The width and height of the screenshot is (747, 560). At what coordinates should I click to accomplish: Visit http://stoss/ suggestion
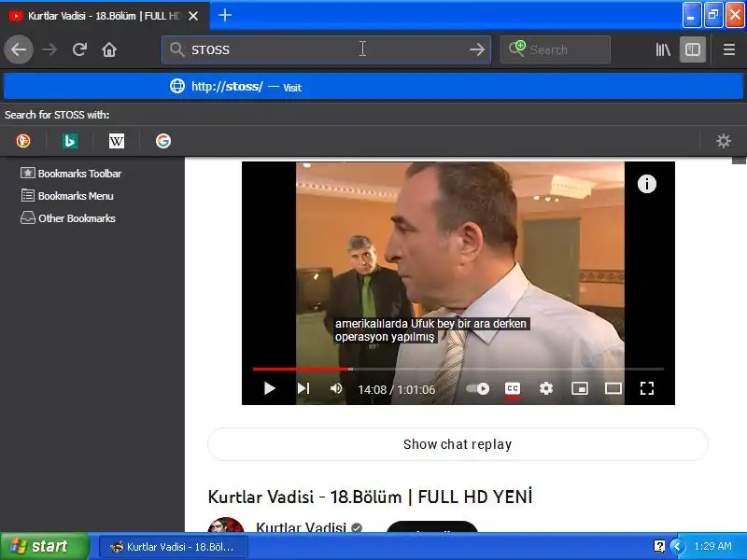[x=373, y=87]
